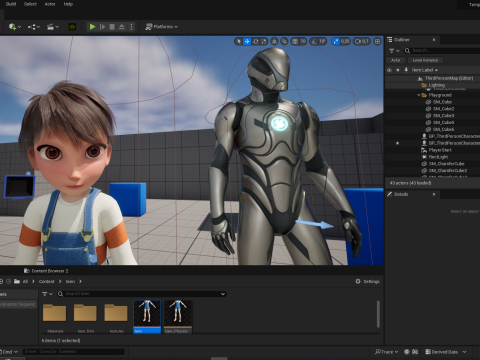
Task: Open rotation snap value 10°
Action: [322, 41]
